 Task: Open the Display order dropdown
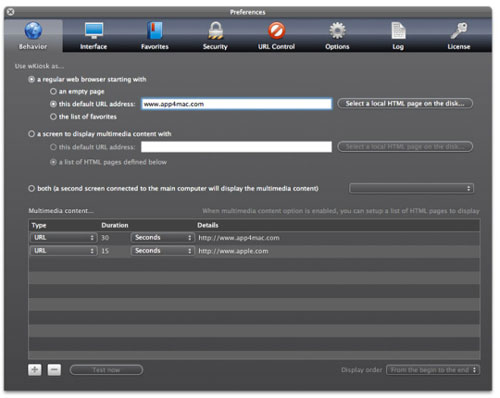(433, 370)
